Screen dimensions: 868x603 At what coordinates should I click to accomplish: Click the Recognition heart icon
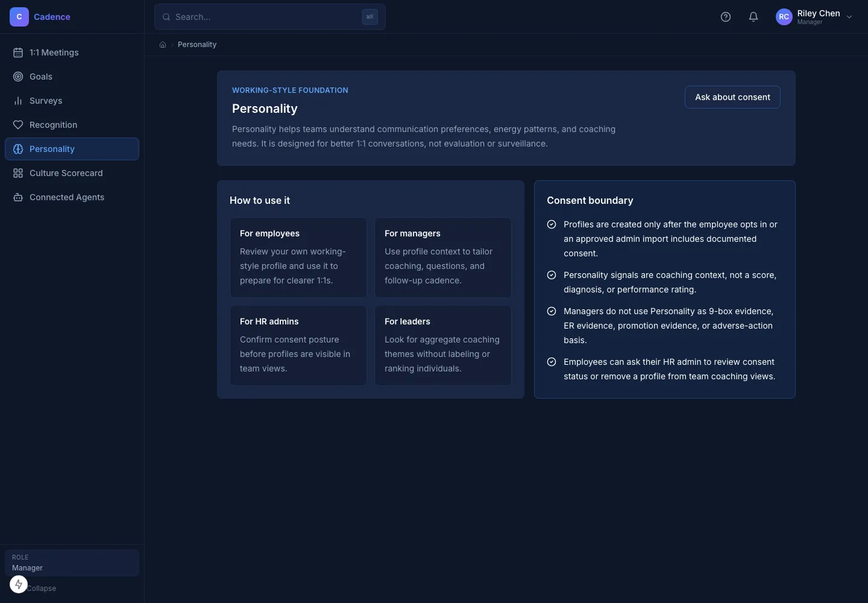(x=18, y=125)
